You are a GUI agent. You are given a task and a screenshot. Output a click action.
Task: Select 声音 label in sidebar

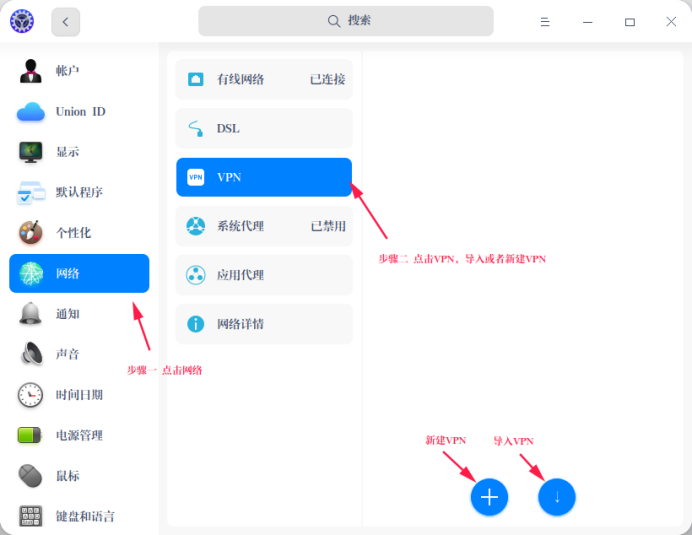click(x=68, y=354)
